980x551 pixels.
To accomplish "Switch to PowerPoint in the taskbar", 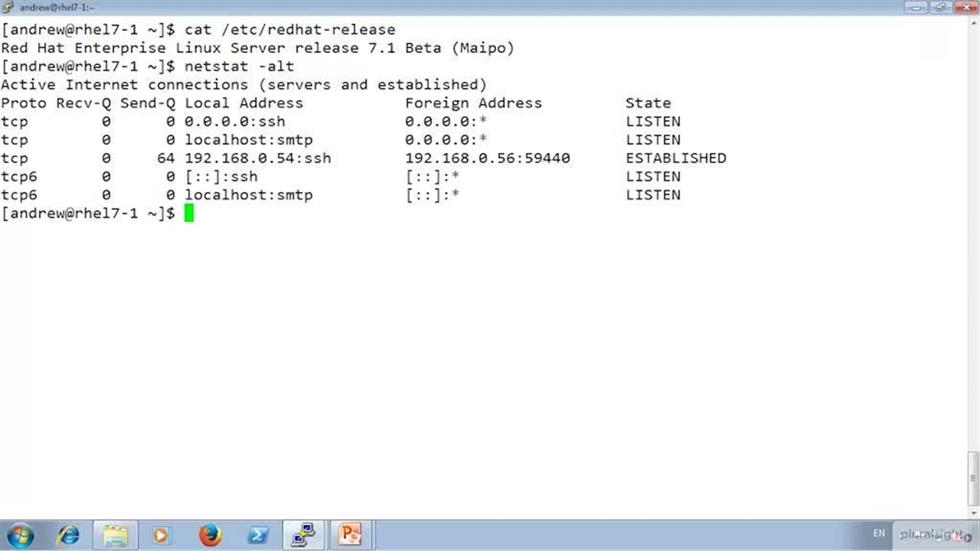I will (350, 534).
